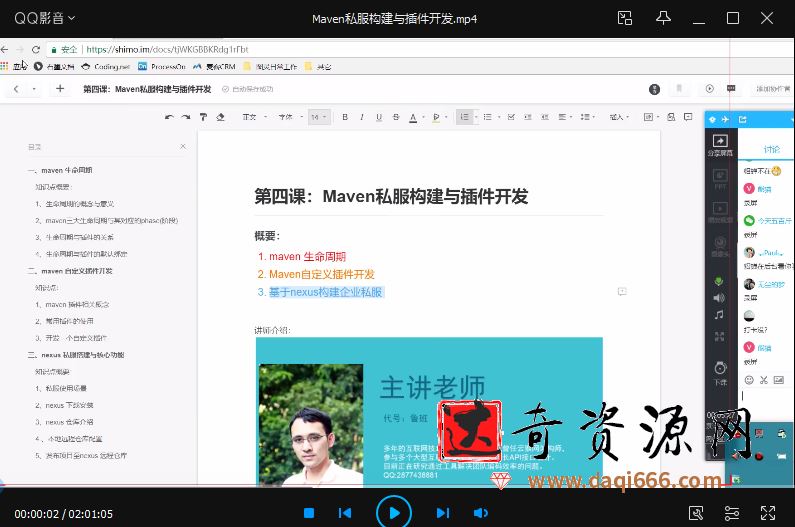This screenshot has width=795, height=527.
Task: Play the video in QQ Player
Action: 393,513
